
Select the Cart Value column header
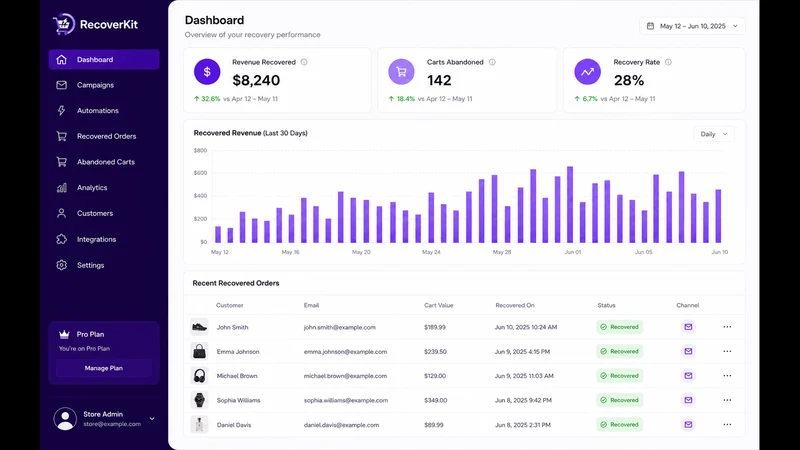(439, 305)
